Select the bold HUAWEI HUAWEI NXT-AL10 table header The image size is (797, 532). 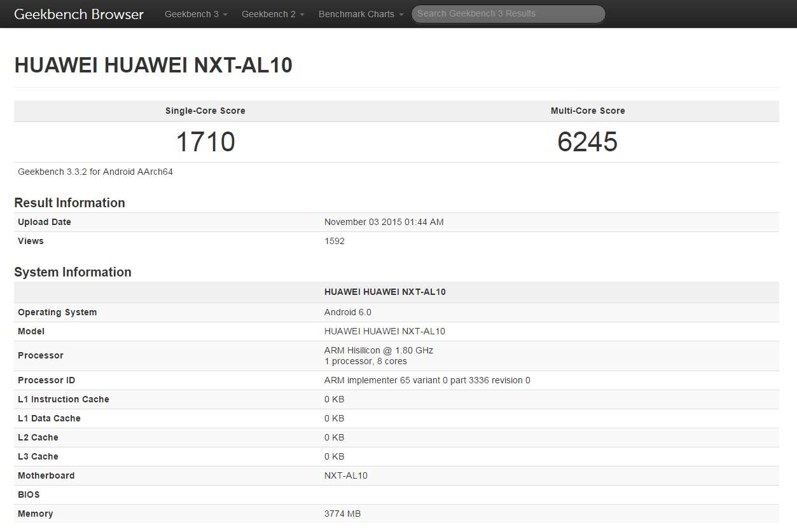tap(385, 292)
